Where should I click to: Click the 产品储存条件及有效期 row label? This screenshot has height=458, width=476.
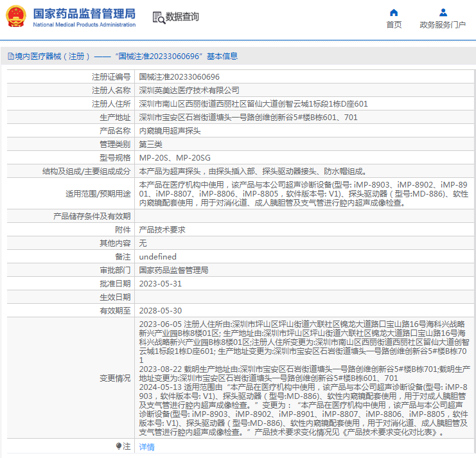[92, 216]
